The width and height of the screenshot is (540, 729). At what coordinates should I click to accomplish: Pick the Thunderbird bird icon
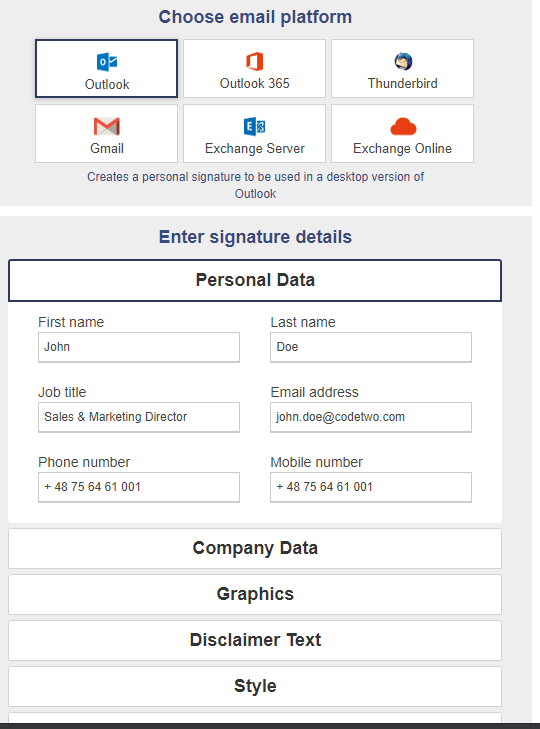tap(403, 61)
